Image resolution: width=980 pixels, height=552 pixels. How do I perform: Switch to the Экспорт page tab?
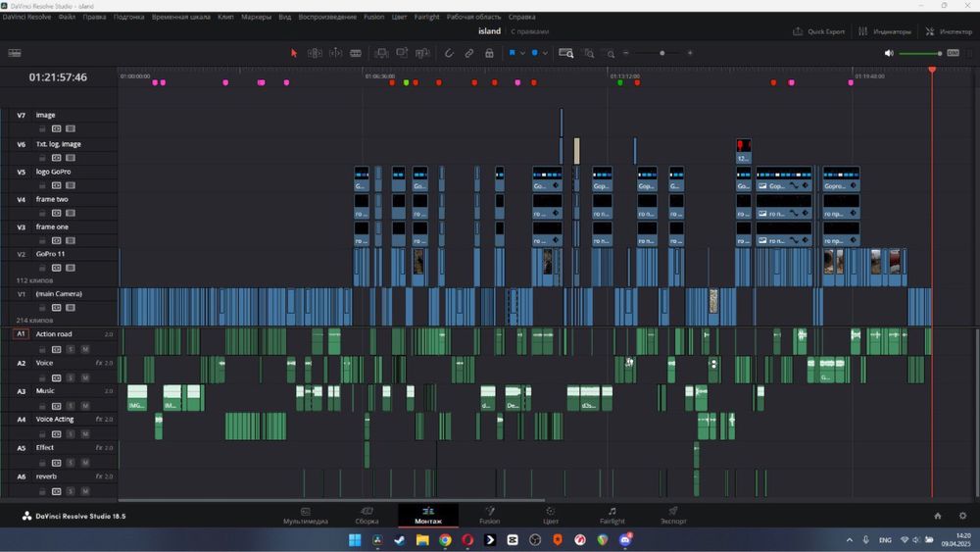673,516
